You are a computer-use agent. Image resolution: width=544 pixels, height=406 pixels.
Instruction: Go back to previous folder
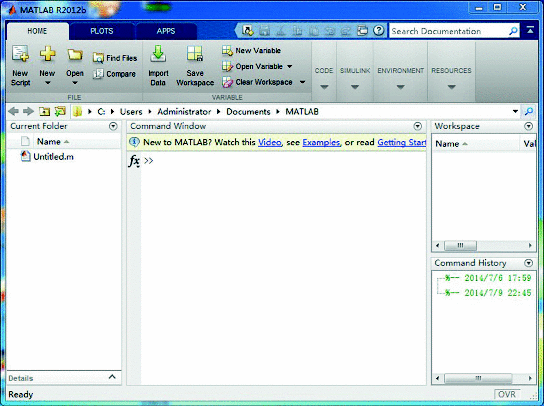(x=14, y=111)
